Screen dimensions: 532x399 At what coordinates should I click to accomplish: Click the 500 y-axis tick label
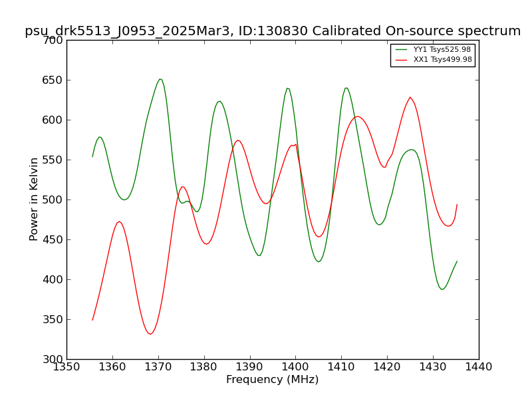[53, 200]
